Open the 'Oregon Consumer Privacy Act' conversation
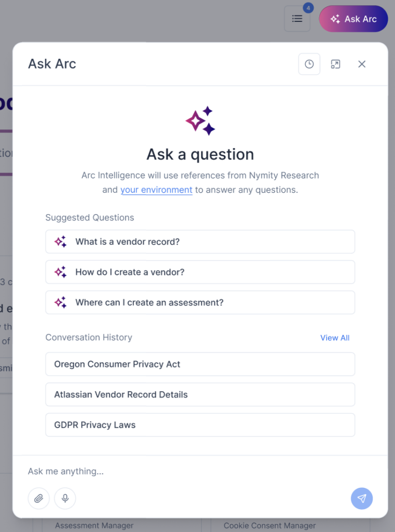 200,364
